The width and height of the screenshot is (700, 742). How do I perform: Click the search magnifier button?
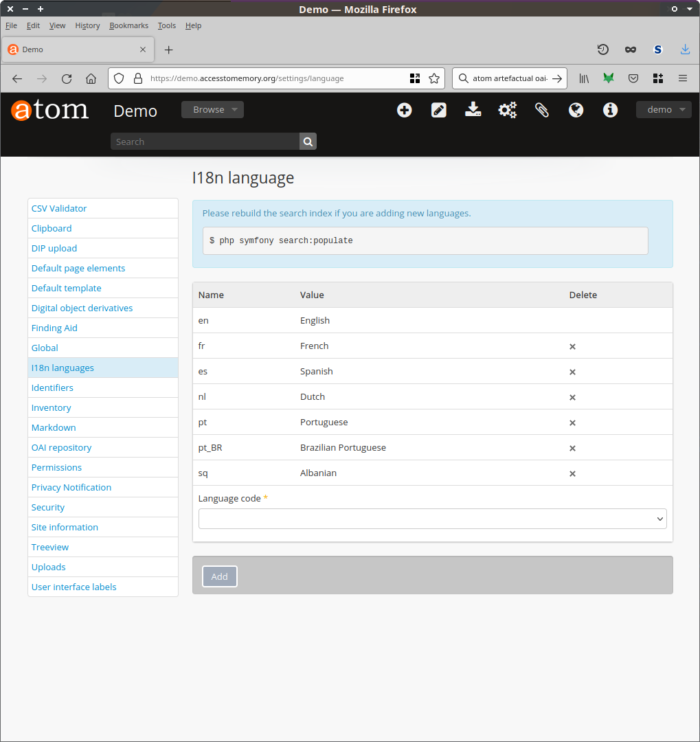point(308,142)
